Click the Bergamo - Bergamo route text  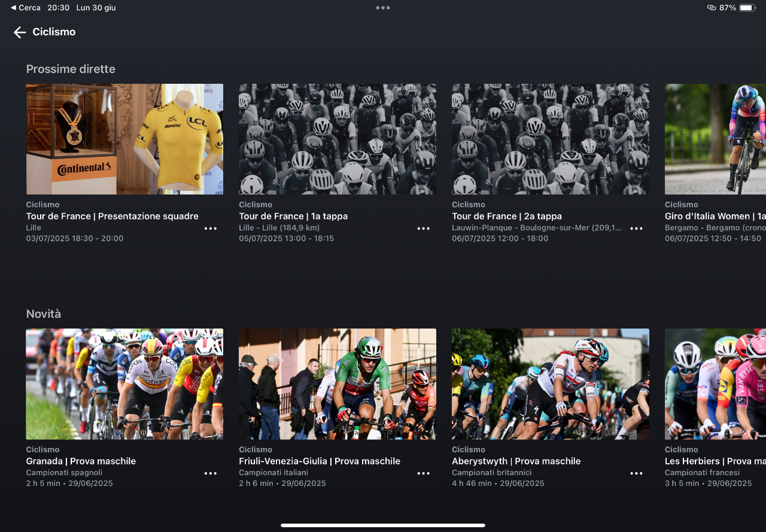tap(715, 228)
